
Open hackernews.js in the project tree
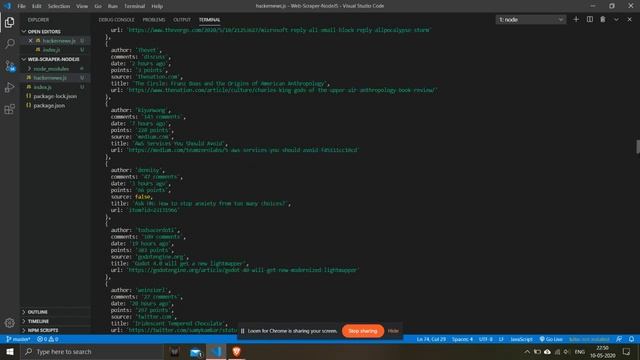(x=50, y=78)
